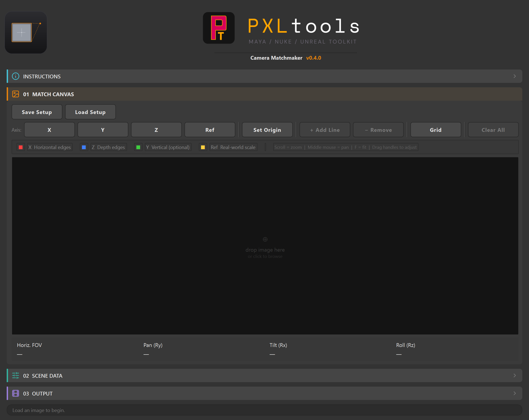Click the Y Vertical (optional) legend label
Screen dimensions: 529x420
tap(168, 147)
